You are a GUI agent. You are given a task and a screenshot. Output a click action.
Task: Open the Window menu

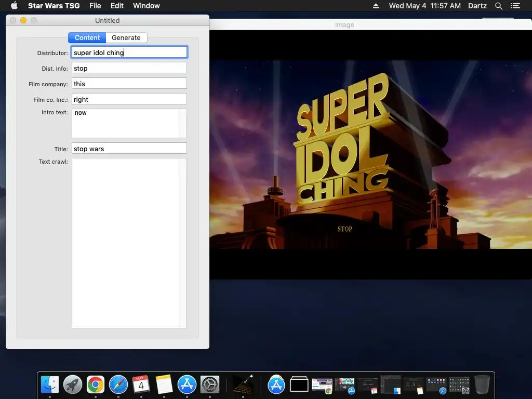pos(146,6)
